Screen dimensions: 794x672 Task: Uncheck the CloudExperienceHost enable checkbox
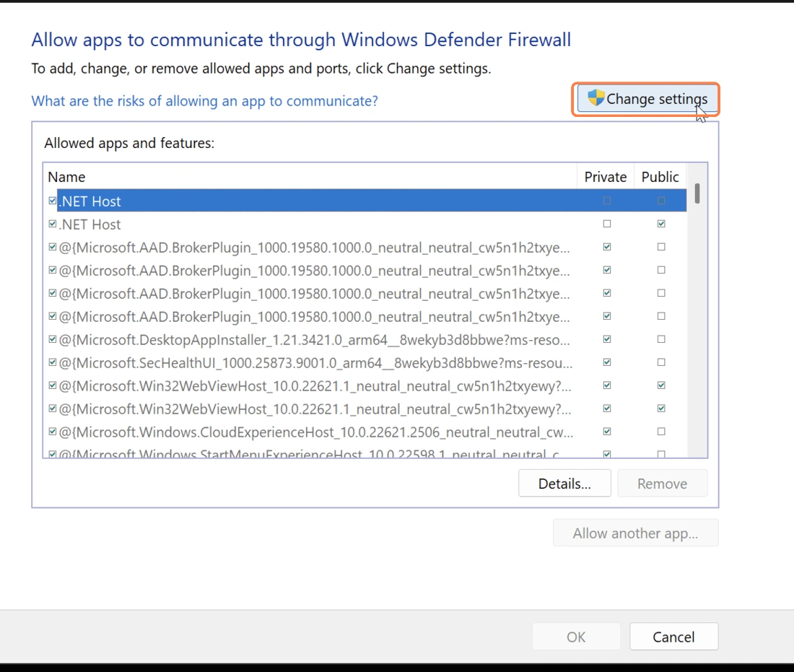(x=52, y=432)
